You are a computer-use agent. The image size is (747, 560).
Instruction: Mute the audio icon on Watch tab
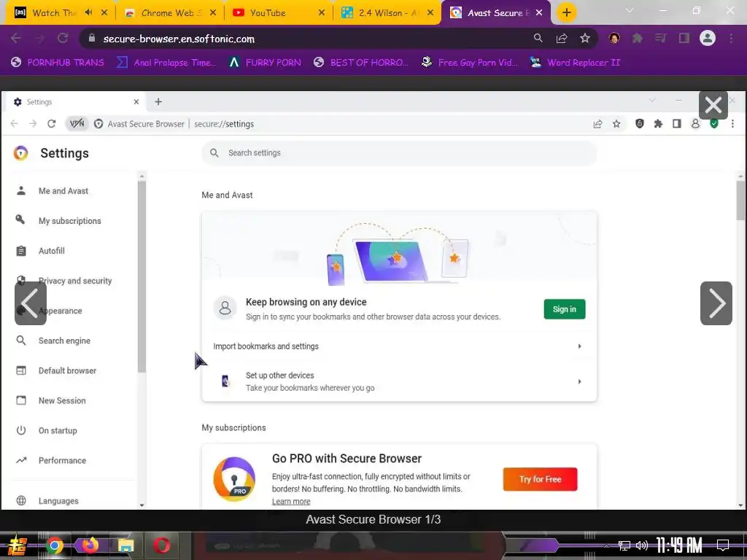88,12
